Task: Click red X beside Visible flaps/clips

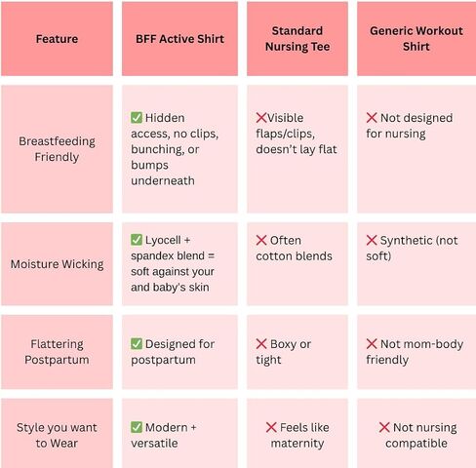Action: tap(261, 118)
